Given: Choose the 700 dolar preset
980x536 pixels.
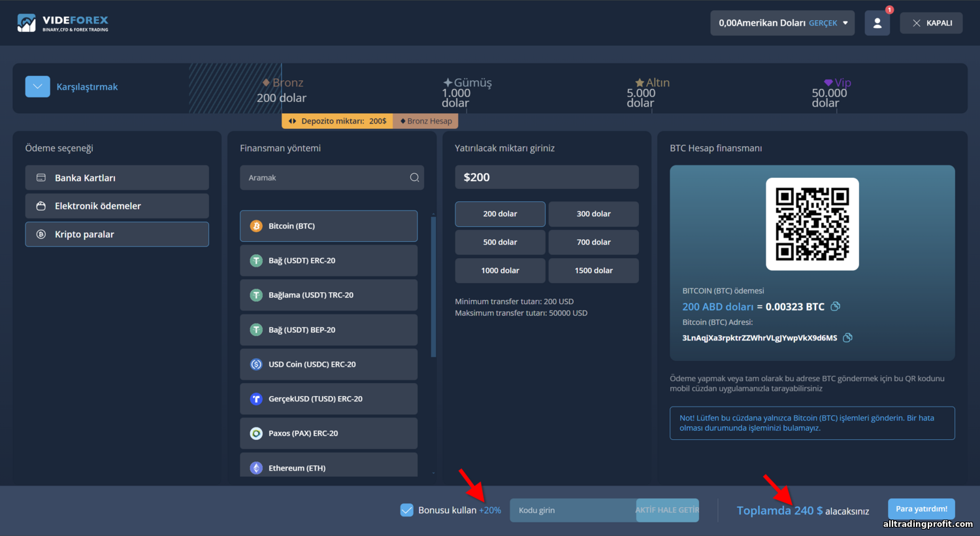Looking at the screenshot, I should tap(593, 242).
